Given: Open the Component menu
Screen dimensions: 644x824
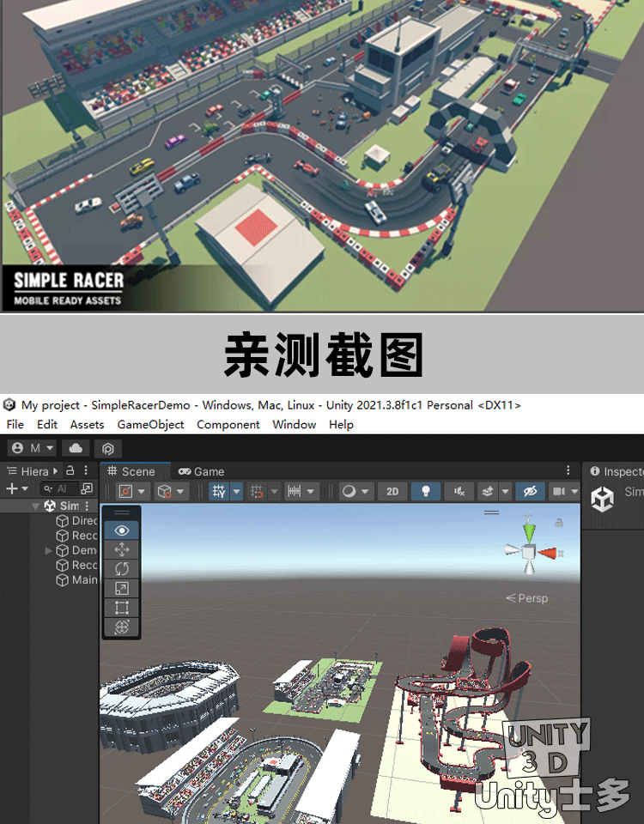Looking at the screenshot, I should 228,424.
